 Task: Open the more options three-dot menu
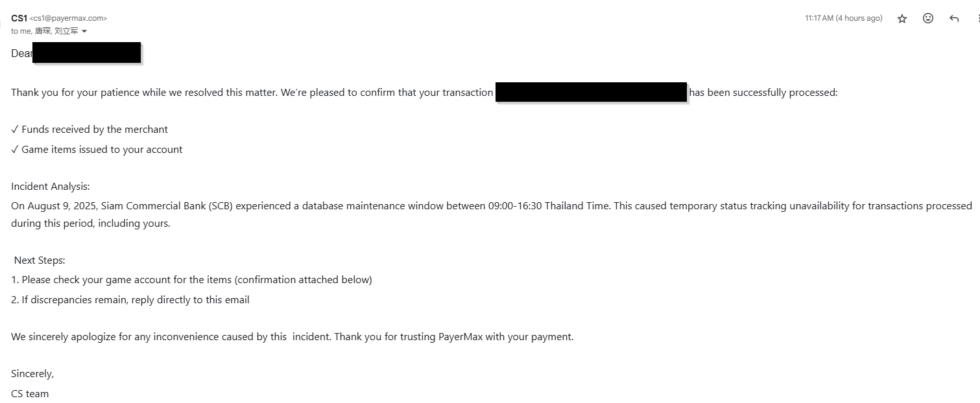tap(977, 19)
